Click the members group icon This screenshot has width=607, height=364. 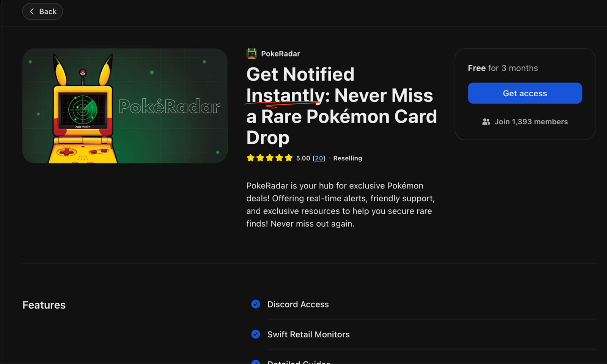tap(486, 122)
